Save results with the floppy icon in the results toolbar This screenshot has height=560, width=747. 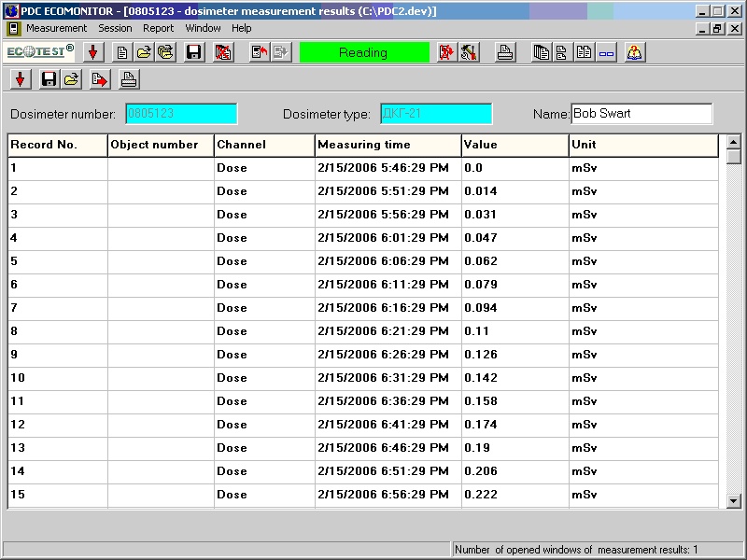tap(49, 79)
